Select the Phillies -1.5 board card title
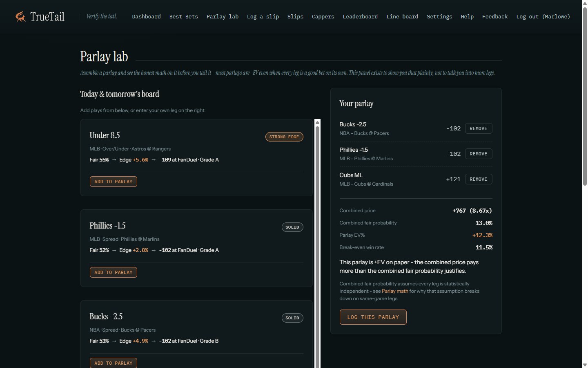Viewport: 588px width, 368px height. point(107,226)
